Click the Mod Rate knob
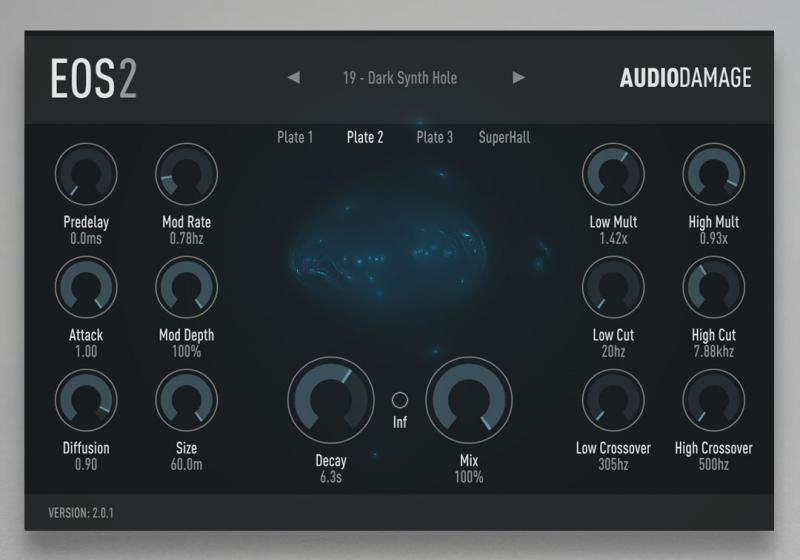The width and height of the screenshot is (800, 560). (187, 174)
